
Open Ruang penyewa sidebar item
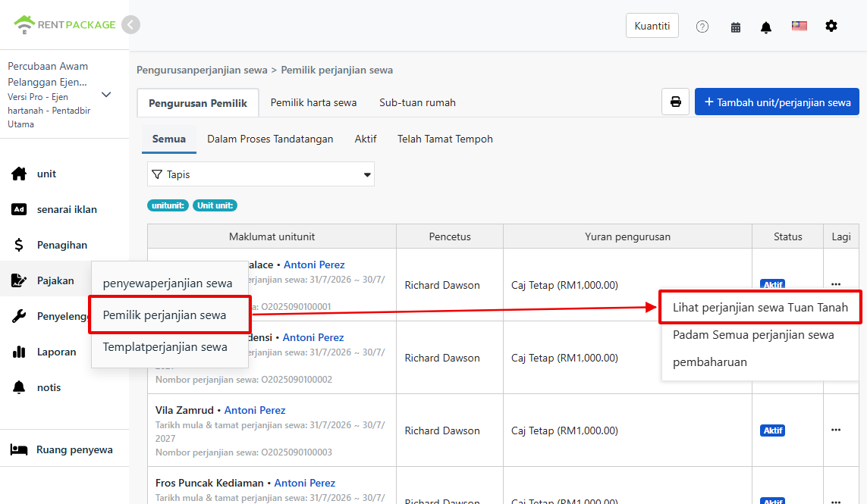click(74, 449)
